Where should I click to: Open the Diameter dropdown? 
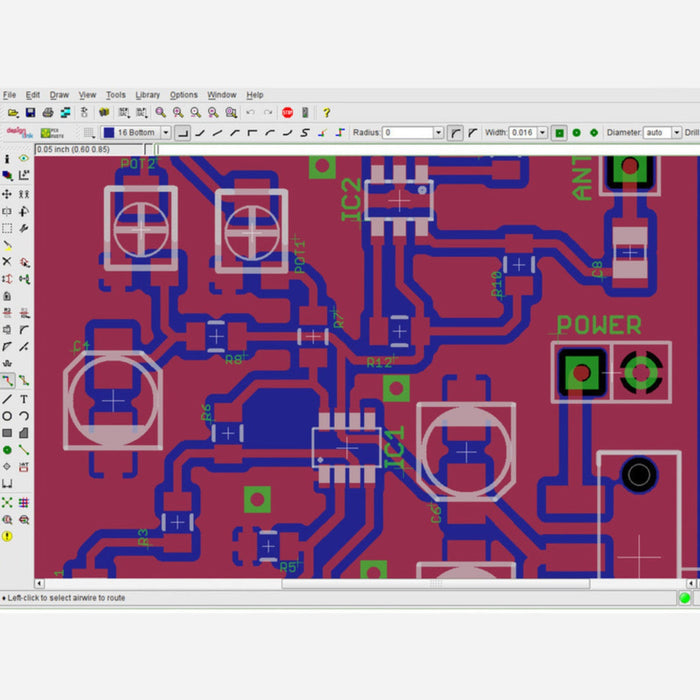[x=676, y=132]
